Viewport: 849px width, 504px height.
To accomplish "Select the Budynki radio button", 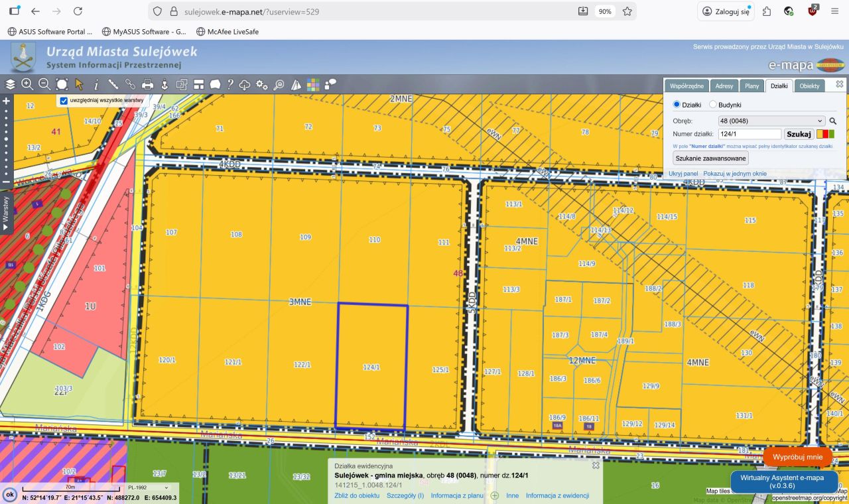I will [713, 105].
